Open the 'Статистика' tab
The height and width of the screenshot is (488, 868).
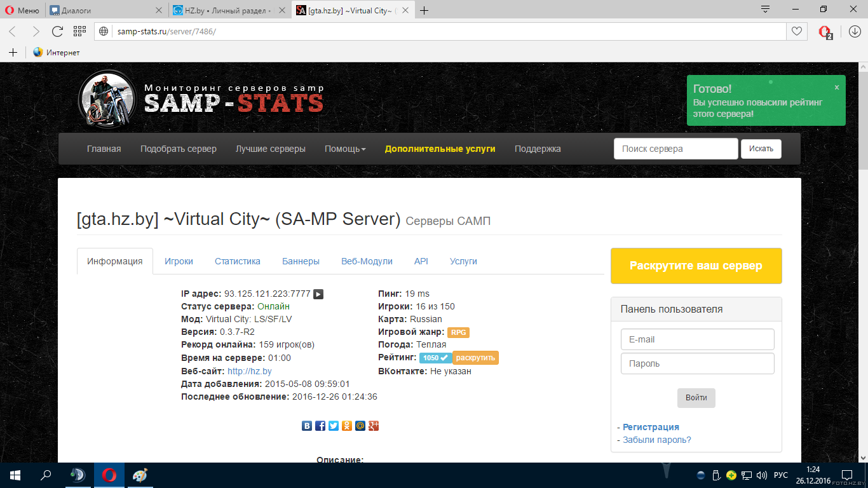tap(238, 261)
